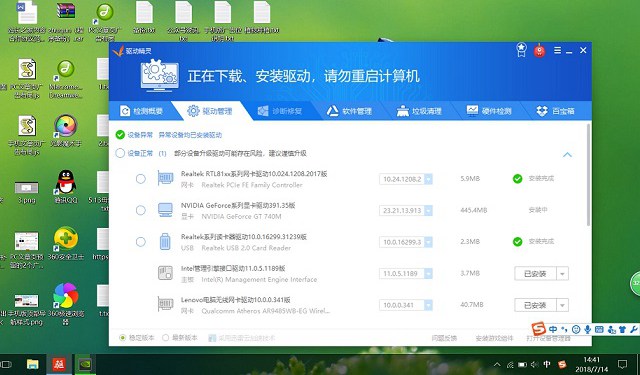Open the 硬件检测 hardware detection tab

[489, 111]
